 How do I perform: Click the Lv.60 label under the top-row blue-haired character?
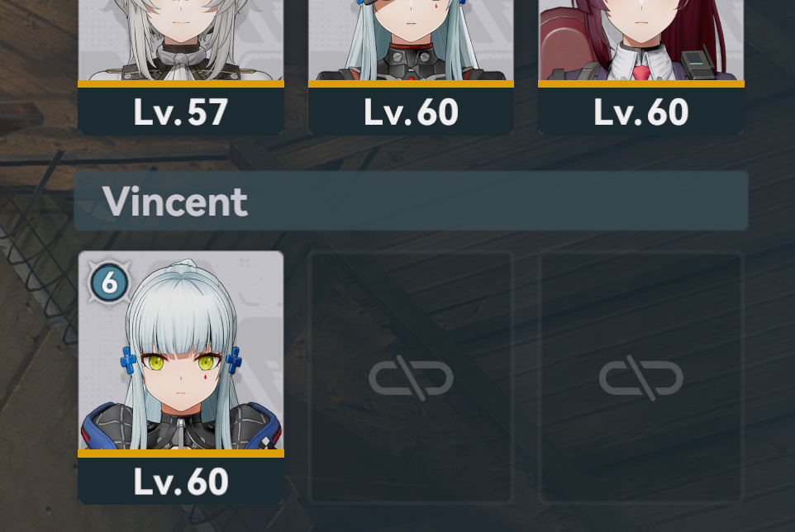pyautogui.click(x=411, y=112)
